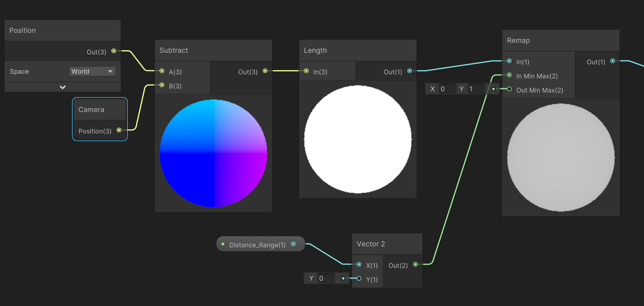Click the Length node In(3) input port
This screenshot has height=306, width=644.
(x=306, y=71)
